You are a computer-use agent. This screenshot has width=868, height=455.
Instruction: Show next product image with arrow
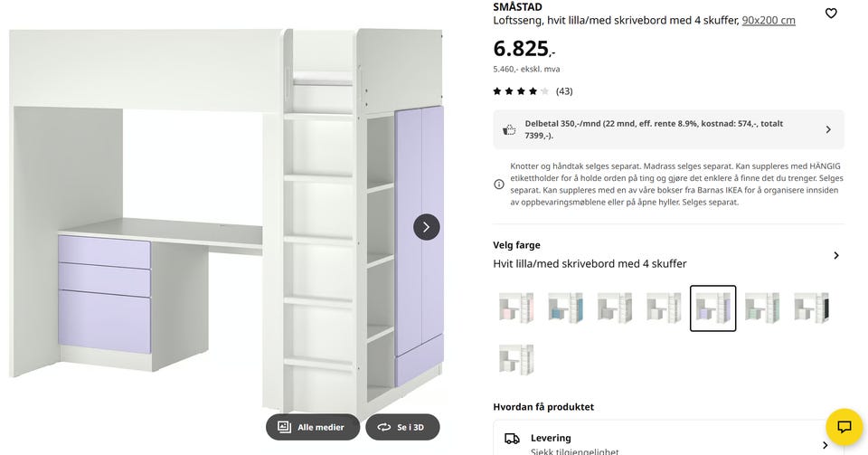coord(427,227)
